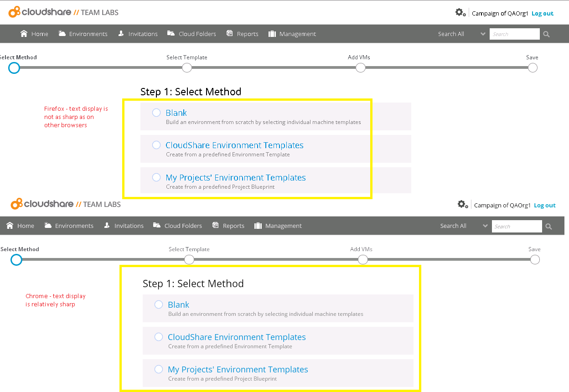Viewport: 569px width, 392px height.
Task: Click search magnifier icon in upper Firefox page
Action: 547,34
